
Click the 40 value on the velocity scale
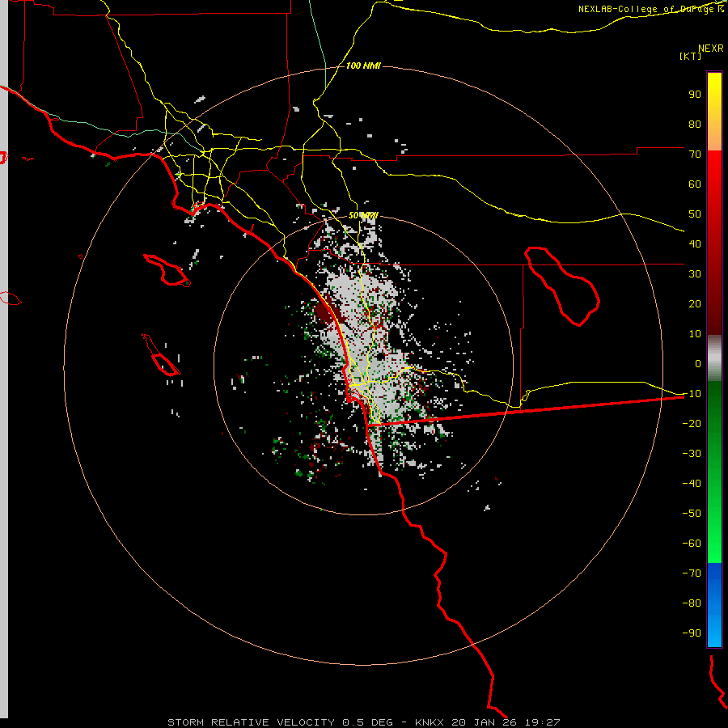[x=695, y=244]
